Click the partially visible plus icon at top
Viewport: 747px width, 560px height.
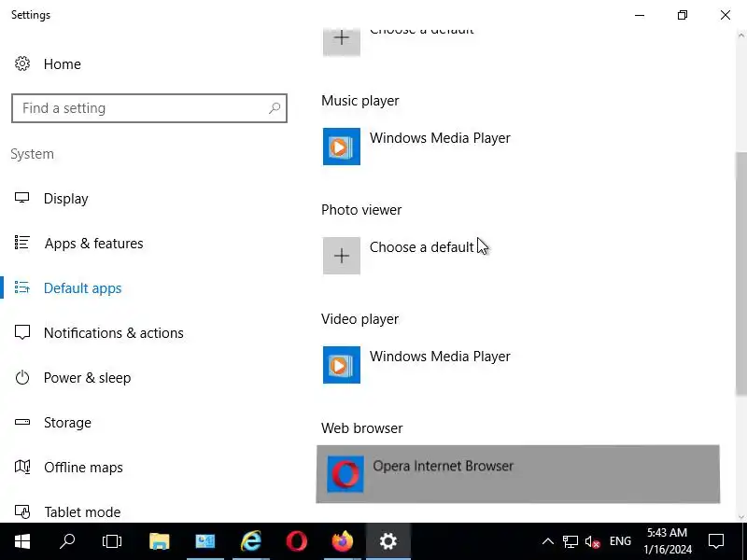342,42
